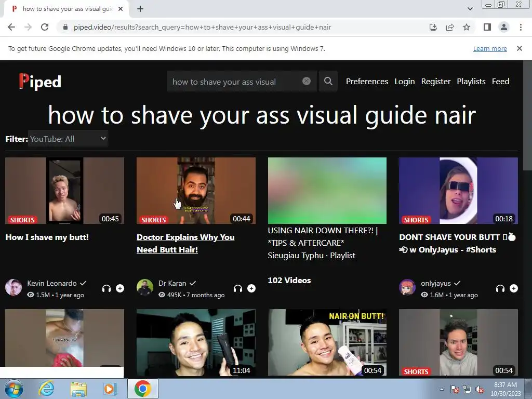Open the grey hoodie 00:54 Shorts thumbnail
The width and height of the screenshot is (532, 399).
[458, 342]
